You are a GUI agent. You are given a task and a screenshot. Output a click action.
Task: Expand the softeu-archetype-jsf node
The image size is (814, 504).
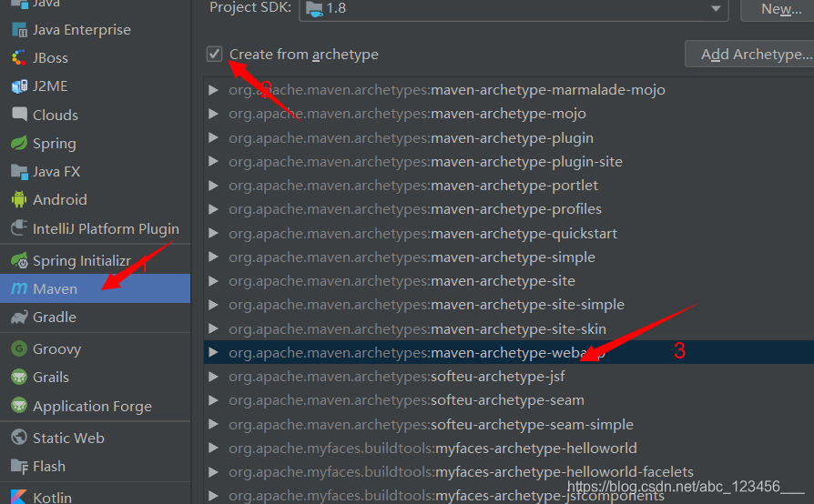pyautogui.click(x=213, y=377)
